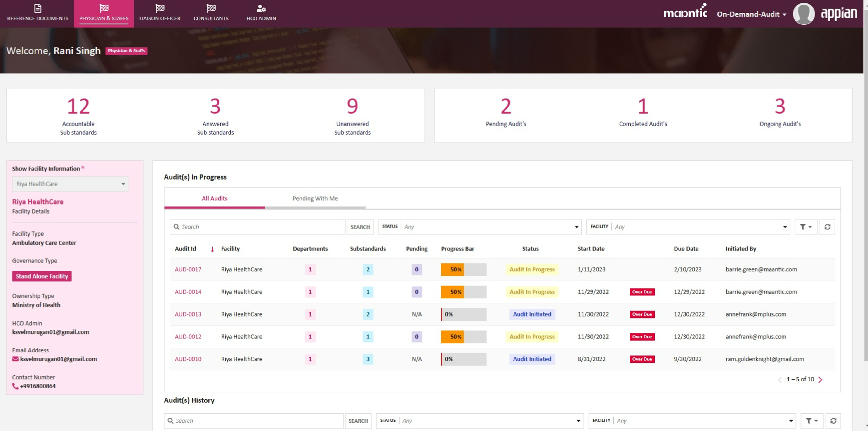Viewport: 868px width, 431px height.
Task: Click the phone icon beside contact number
Action: [x=15, y=386]
